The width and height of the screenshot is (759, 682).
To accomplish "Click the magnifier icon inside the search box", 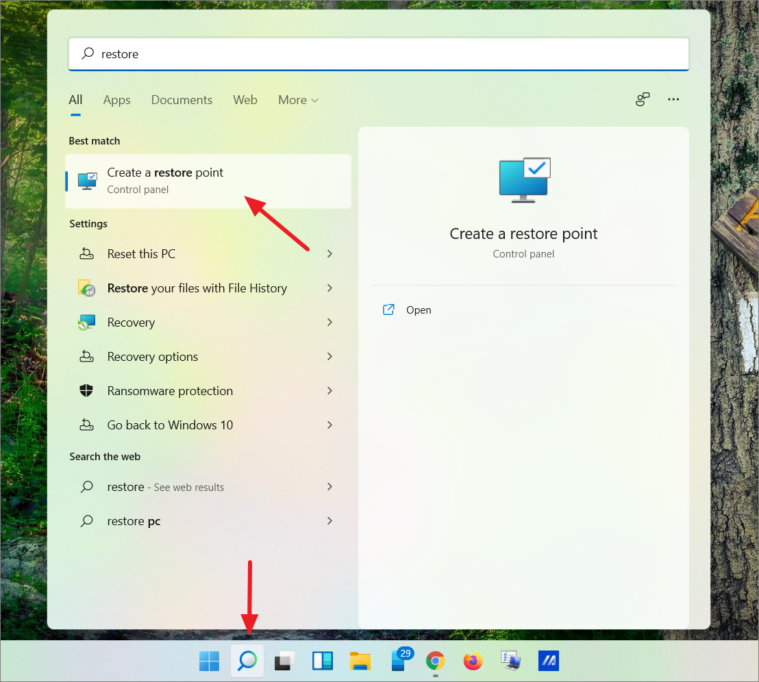I will pyautogui.click(x=88, y=53).
